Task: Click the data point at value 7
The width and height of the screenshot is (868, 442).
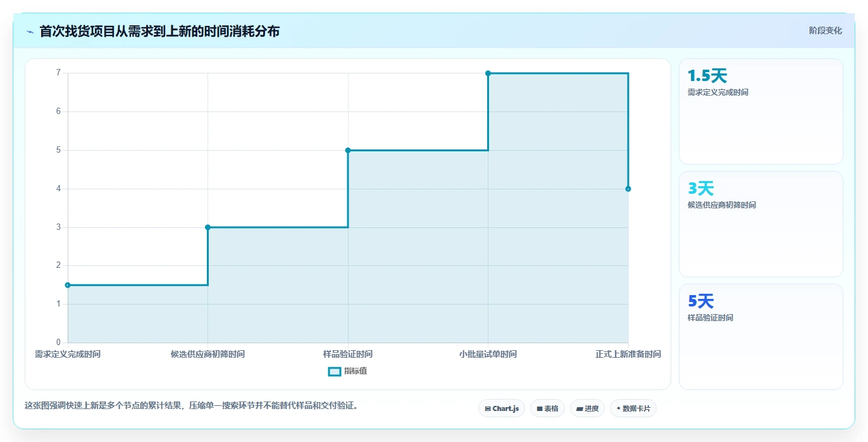Action: 488,73
